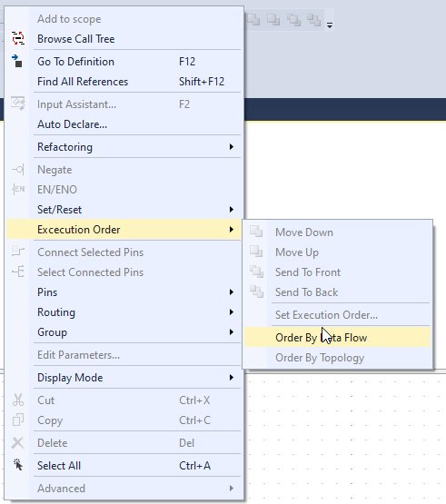
Task: Open Excecution Order submenu
Action: tap(124, 230)
